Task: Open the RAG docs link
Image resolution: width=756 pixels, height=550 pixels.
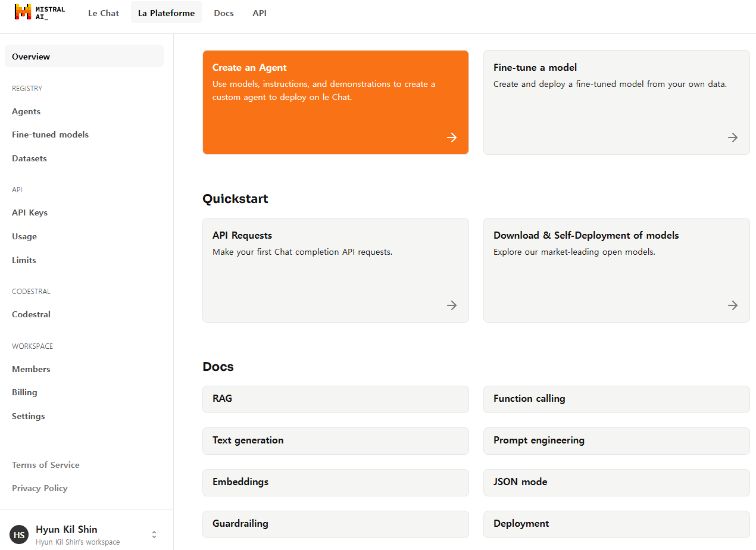Action: coord(336,399)
